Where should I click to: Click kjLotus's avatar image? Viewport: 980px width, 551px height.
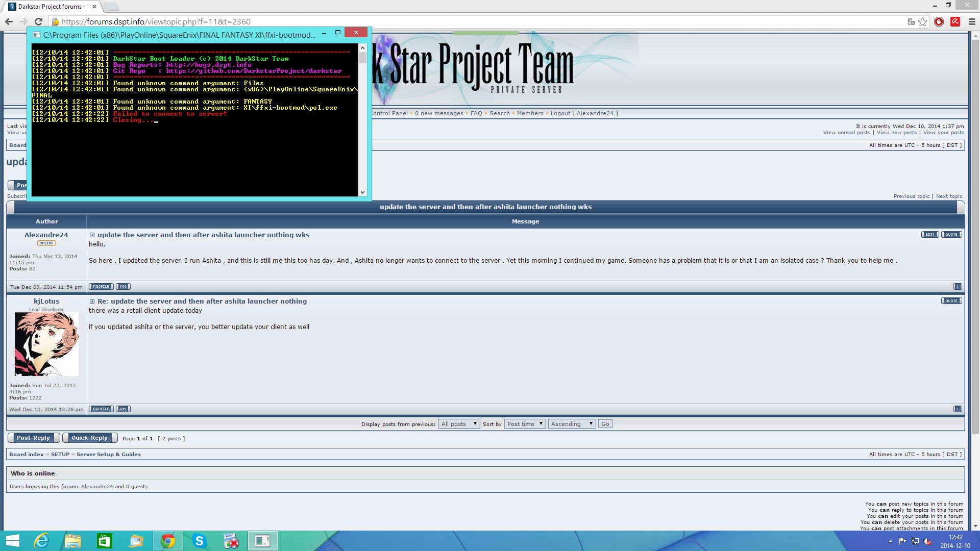[46, 344]
